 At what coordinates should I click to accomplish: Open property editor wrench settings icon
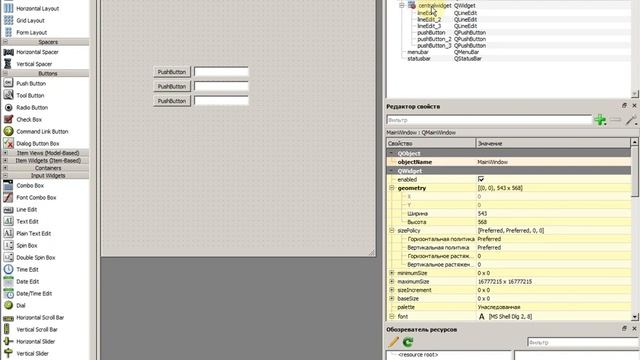(631, 120)
